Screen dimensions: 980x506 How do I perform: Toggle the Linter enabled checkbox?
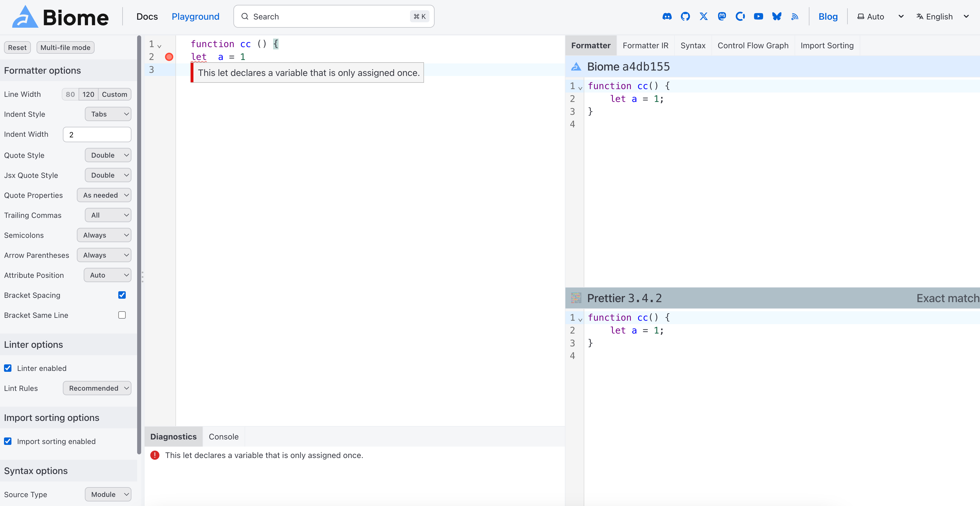8,368
